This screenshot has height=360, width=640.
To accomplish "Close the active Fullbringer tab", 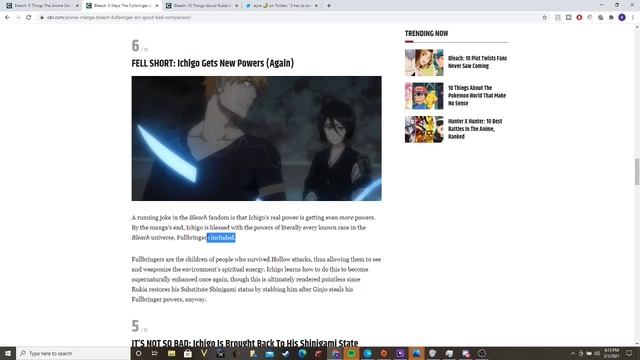I will coord(157,6).
